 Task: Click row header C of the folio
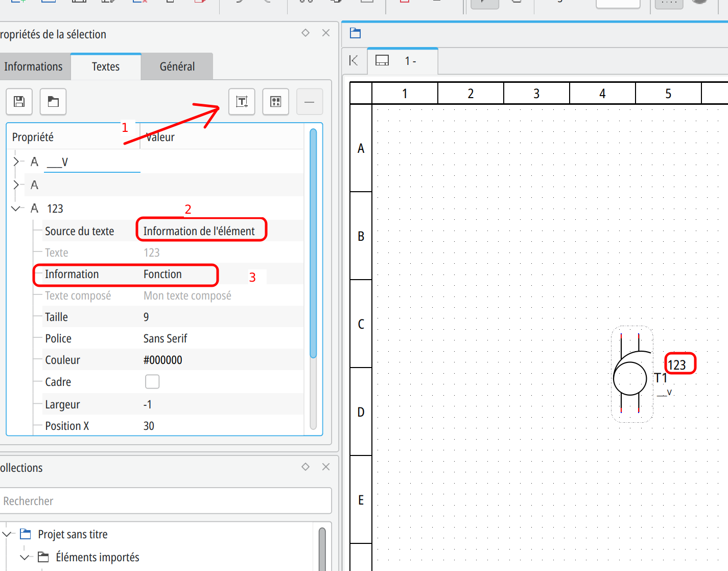[361, 324]
